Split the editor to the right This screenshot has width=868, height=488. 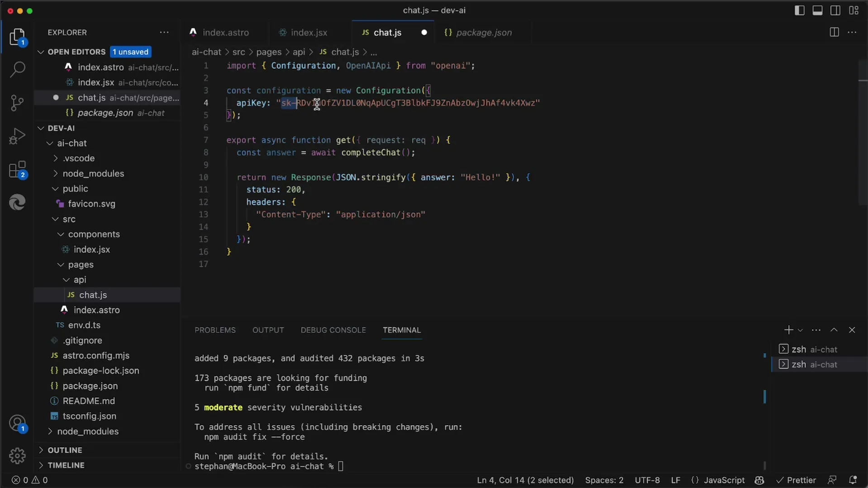pos(834,32)
